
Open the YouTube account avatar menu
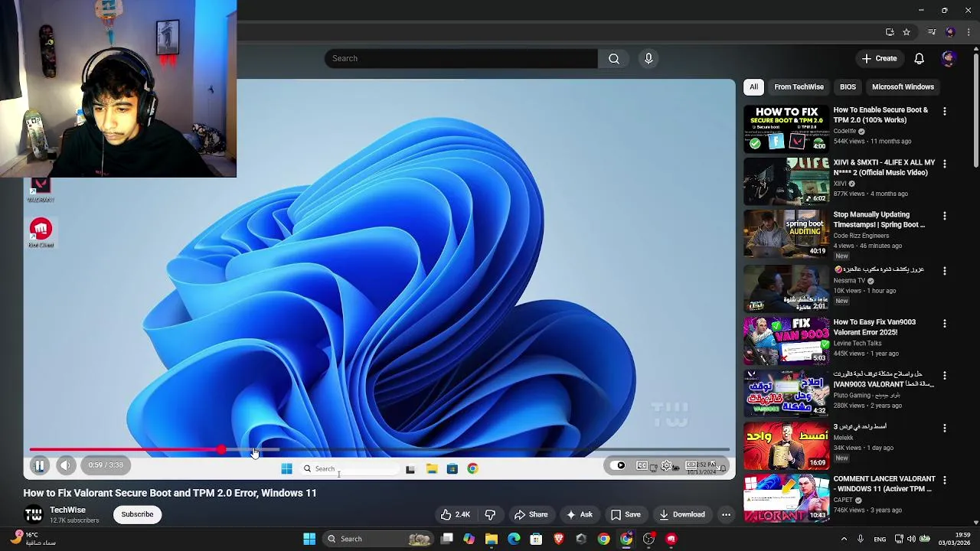(x=949, y=58)
